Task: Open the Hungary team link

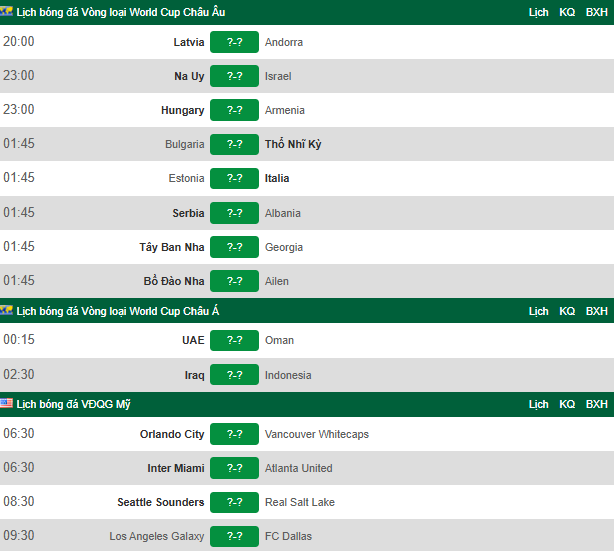Action: pyautogui.click(x=182, y=110)
